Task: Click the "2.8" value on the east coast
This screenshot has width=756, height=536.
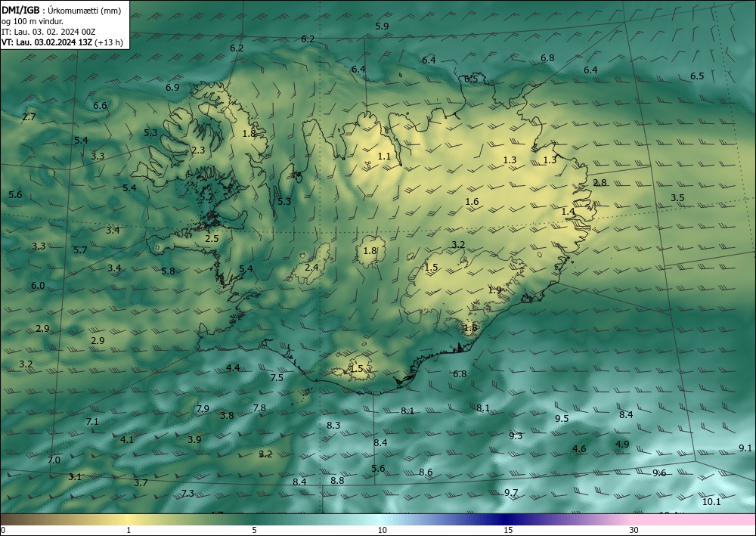Action: pos(600,182)
